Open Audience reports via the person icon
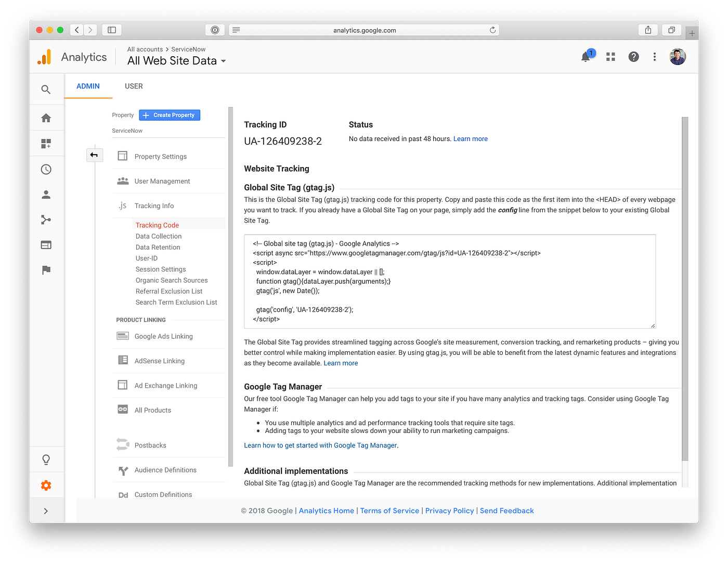 coord(46,194)
